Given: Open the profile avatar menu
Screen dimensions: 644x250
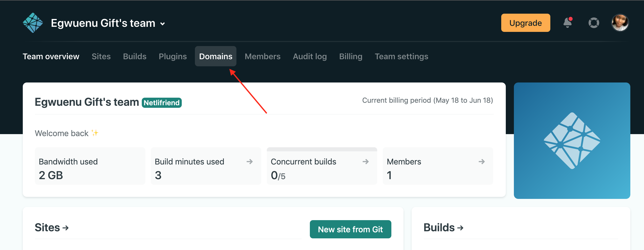Looking at the screenshot, I should 620,23.
